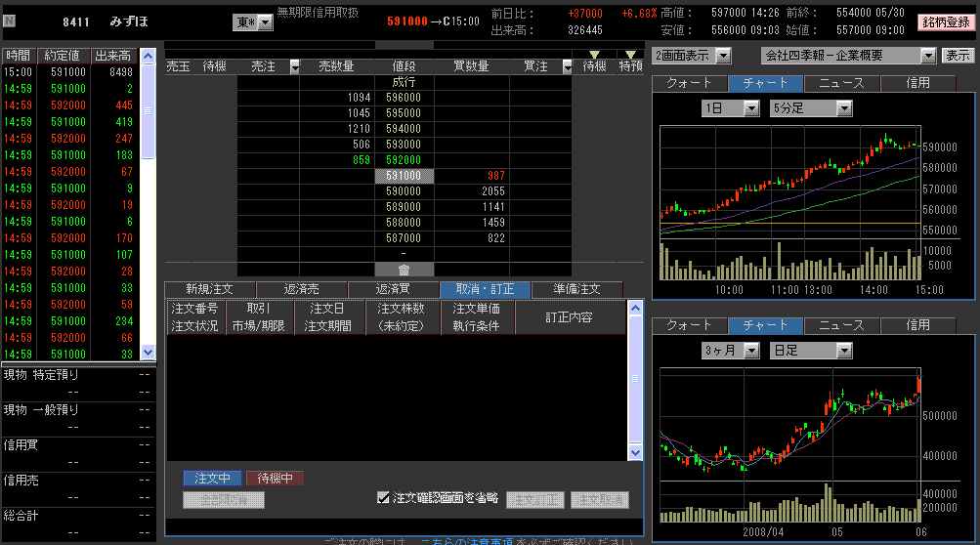The width and height of the screenshot is (980, 545).
Task: Click the 3-month daily chart
Action: coord(790,445)
